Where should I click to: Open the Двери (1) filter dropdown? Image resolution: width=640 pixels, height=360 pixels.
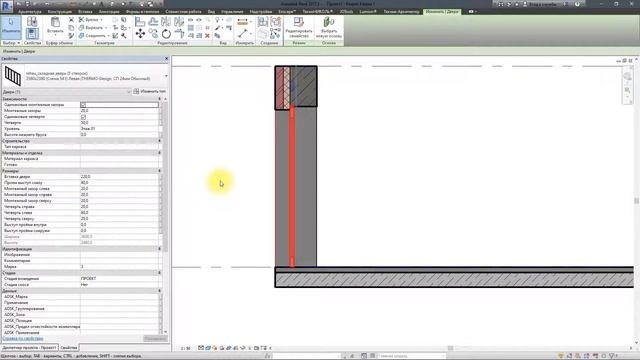click(128, 91)
